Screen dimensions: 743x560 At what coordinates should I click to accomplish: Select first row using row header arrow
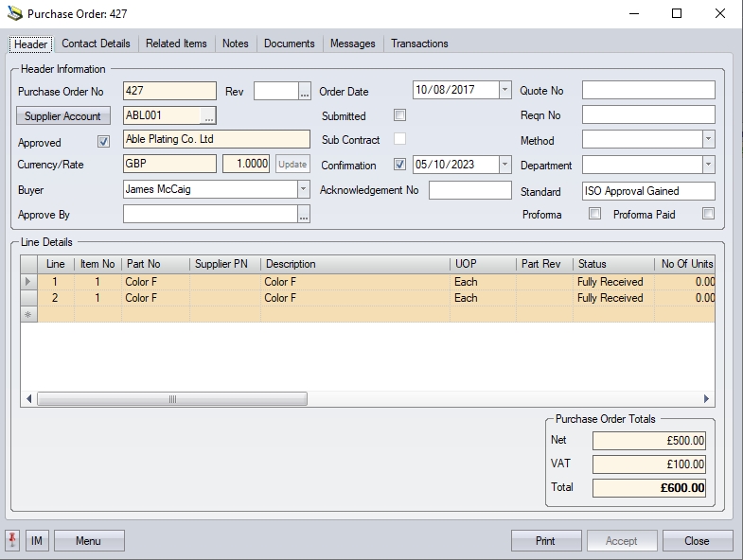tap(27, 282)
